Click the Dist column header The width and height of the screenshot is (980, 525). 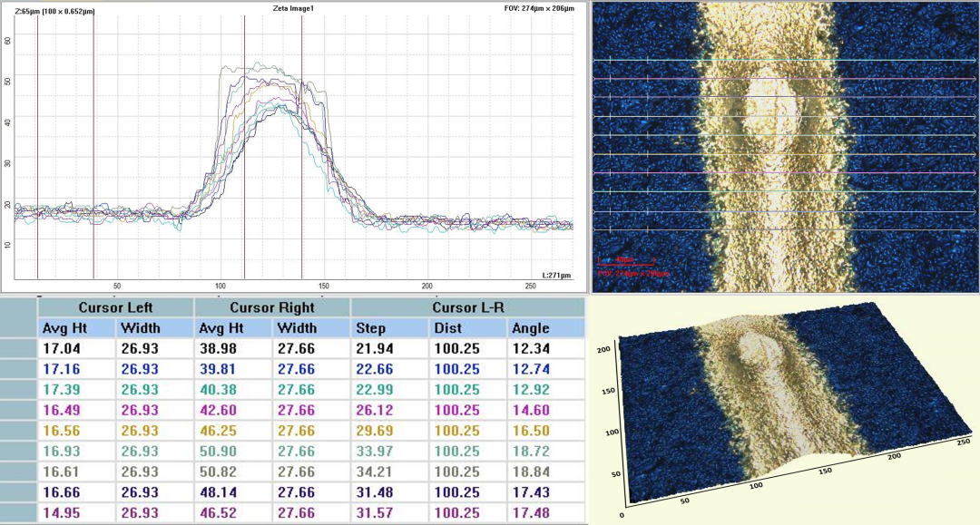[467, 327]
